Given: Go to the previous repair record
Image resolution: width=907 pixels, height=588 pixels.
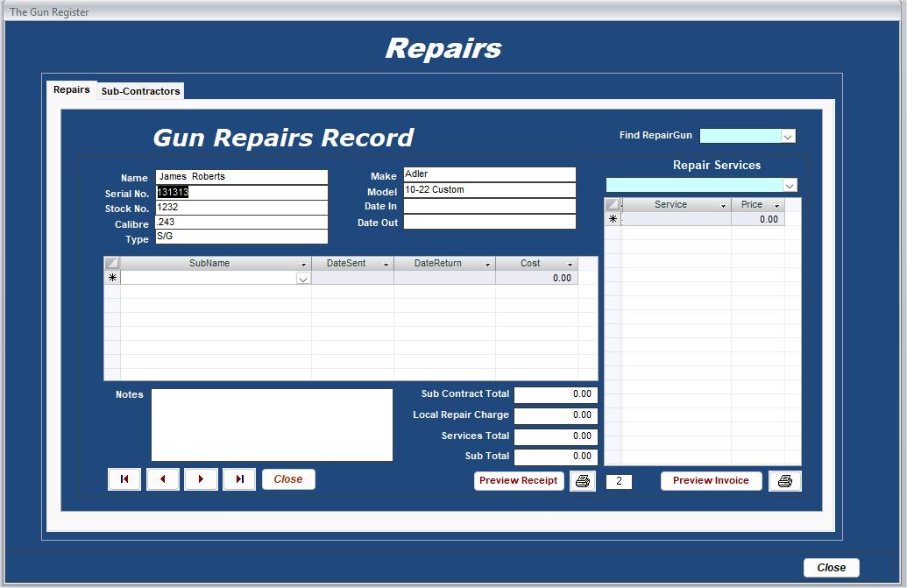Looking at the screenshot, I should pos(162,478).
